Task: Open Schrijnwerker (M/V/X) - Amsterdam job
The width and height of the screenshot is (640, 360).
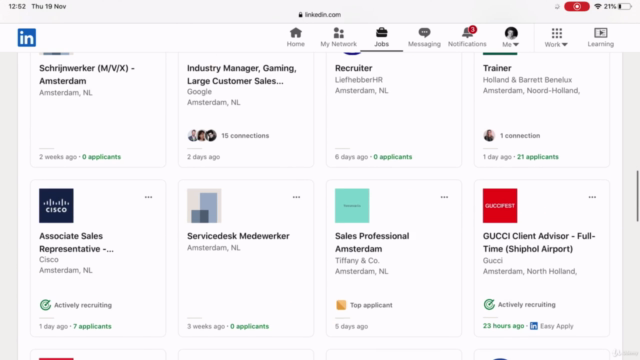Action: pyautogui.click(x=87, y=74)
